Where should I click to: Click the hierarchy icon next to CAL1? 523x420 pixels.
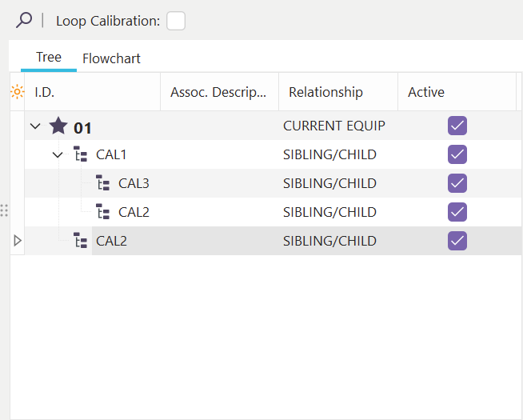(x=81, y=154)
